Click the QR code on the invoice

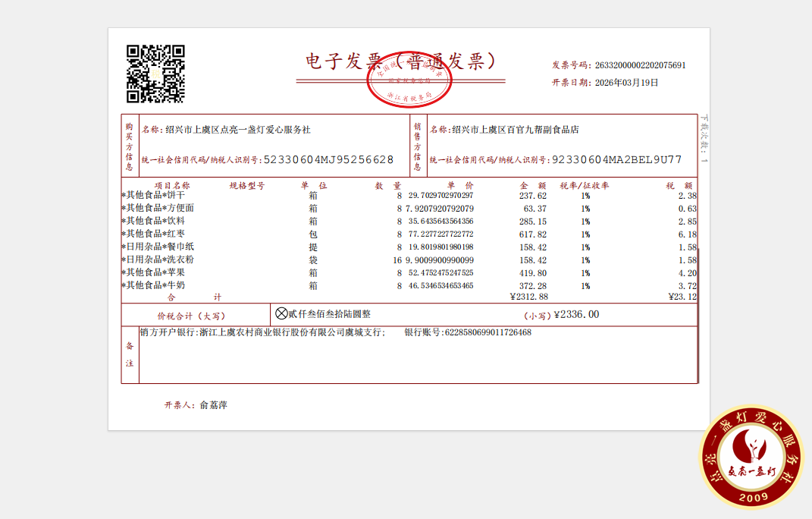[x=155, y=74]
